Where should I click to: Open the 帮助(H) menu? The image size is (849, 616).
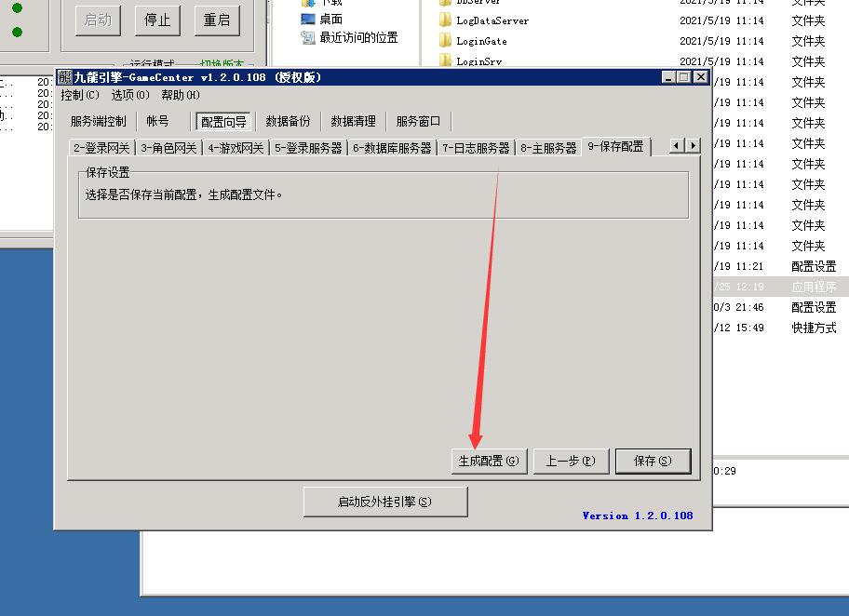coord(180,95)
